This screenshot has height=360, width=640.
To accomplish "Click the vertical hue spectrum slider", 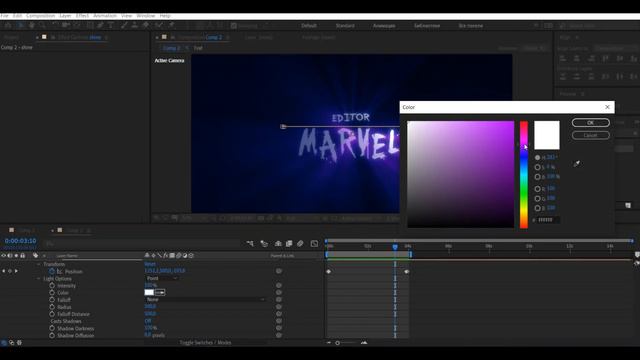I will pyautogui.click(x=524, y=174).
